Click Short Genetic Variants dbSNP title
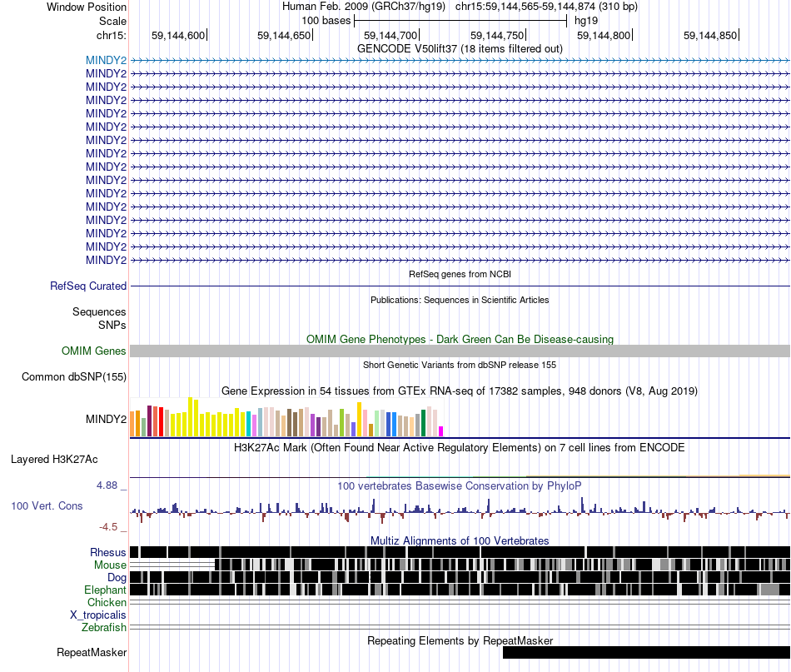 pyautogui.click(x=460, y=365)
